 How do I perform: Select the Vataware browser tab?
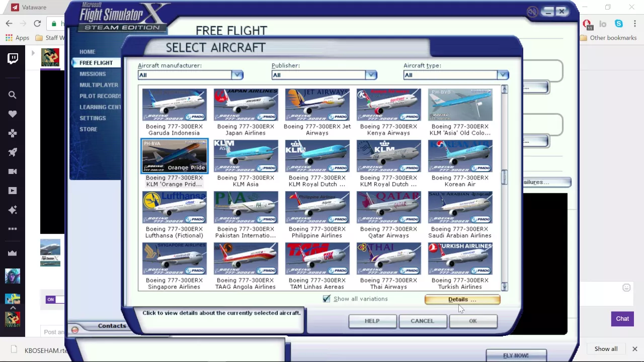click(x=33, y=8)
